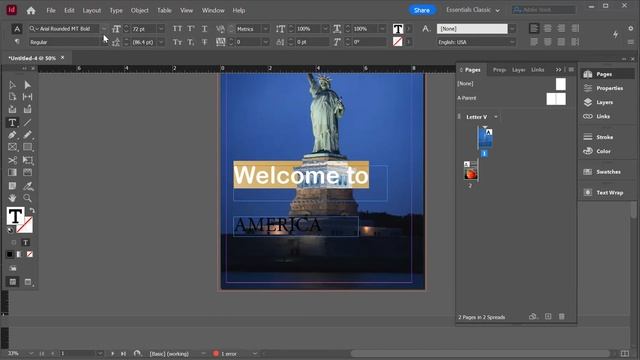Open the Metrics kerning dropdown

point(266,29)
